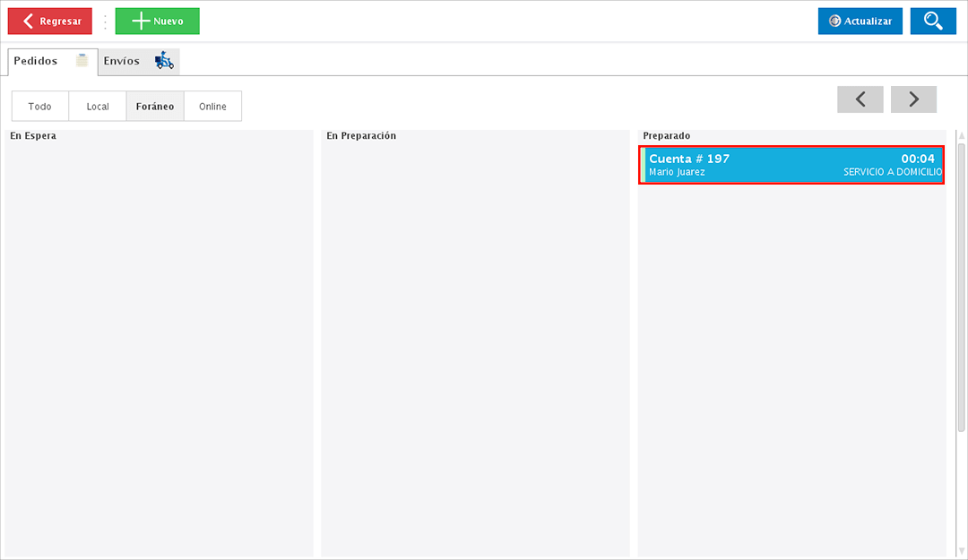The width and height of the screenshot is (968, 560).
Task: Click the notepad icon beside Pedidos
Action: click(82, 61)
